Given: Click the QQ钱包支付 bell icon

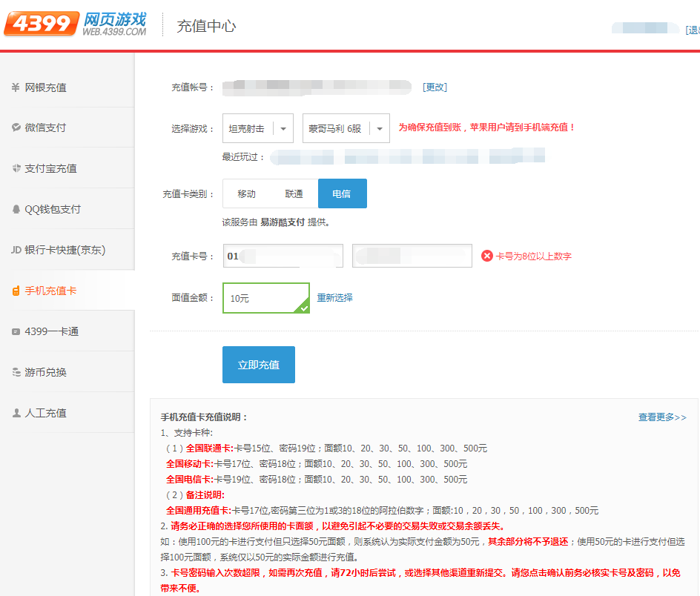Looking at the screenshot, I should click(x=16, y=209).
